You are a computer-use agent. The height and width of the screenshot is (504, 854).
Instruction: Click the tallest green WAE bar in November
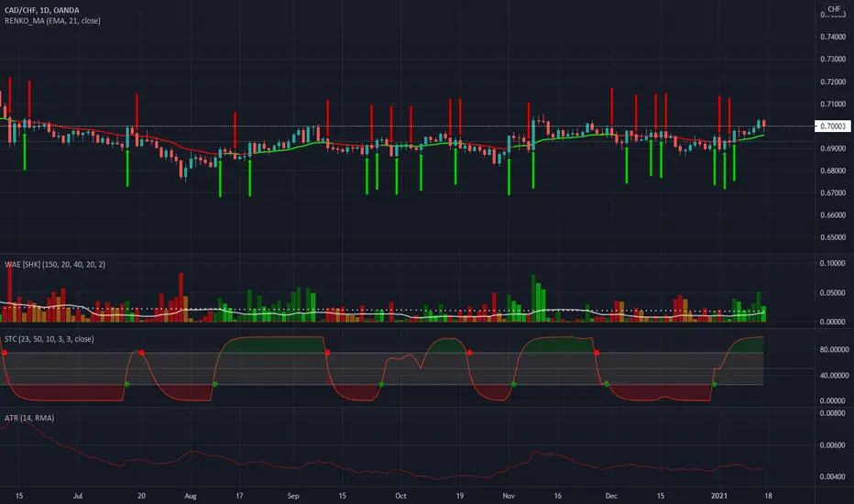(533, 298)
